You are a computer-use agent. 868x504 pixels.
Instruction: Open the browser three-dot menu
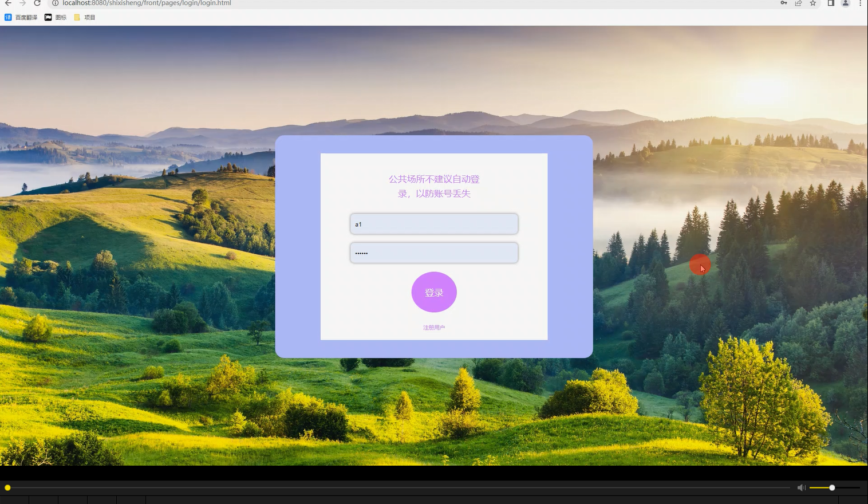(860, 3)
